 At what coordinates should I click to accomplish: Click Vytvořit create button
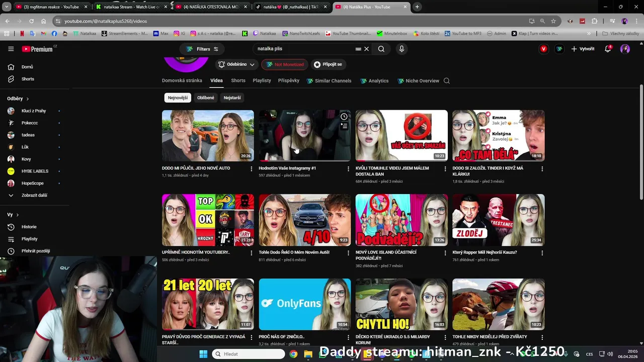pyautogui.click(x=583, y=49)
